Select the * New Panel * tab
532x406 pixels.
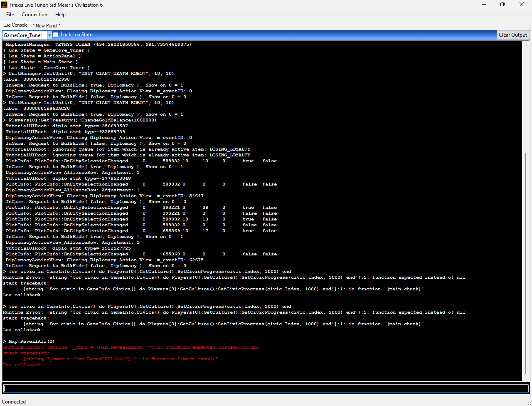click(x=47, y=25)
